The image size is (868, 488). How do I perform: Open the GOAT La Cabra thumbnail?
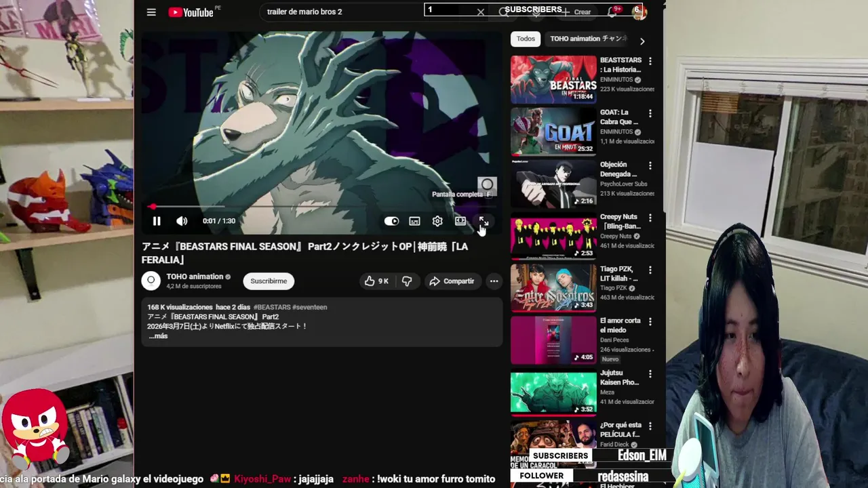[553, 131]
